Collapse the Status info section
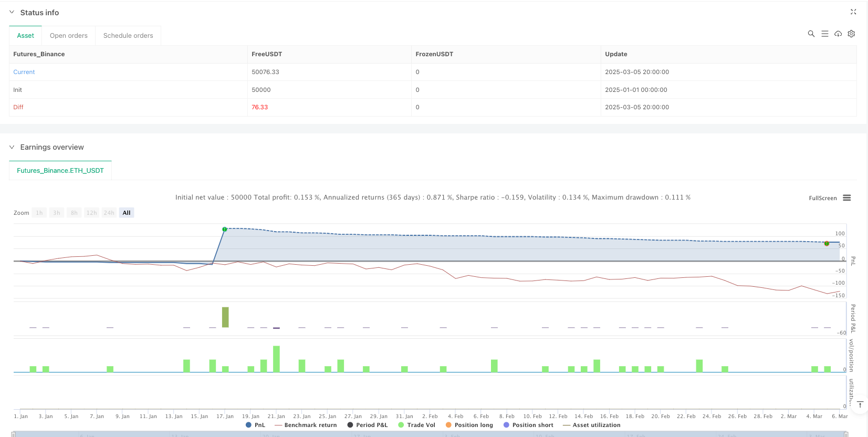 point(12,12)
